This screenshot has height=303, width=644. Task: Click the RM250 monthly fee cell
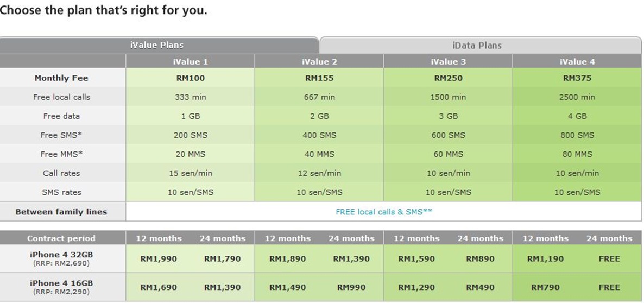point(448,78)
